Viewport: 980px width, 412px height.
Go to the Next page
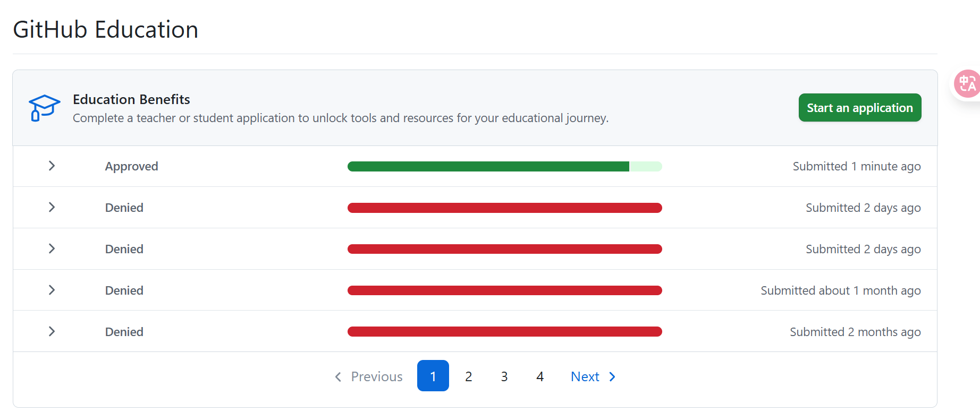pos(593,376)
